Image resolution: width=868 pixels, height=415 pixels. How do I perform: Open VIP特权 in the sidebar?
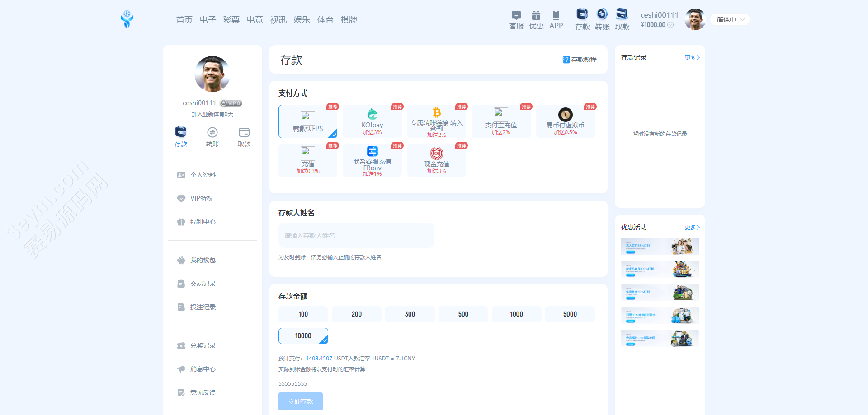(x=201, y=198)
